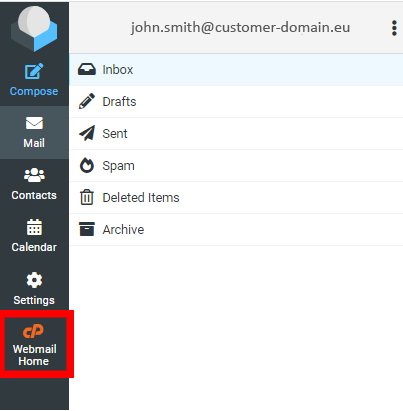403x411 pixels.
Task: Click the Archive box icon
Action: point(87,229)
